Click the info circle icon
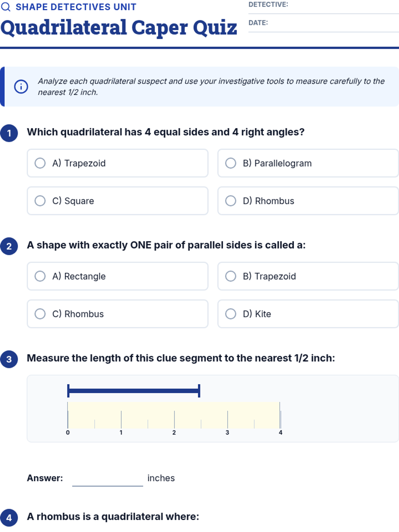The height and width of the screenshot is (532, 399). pyautogui.click(x=21, y=87)
